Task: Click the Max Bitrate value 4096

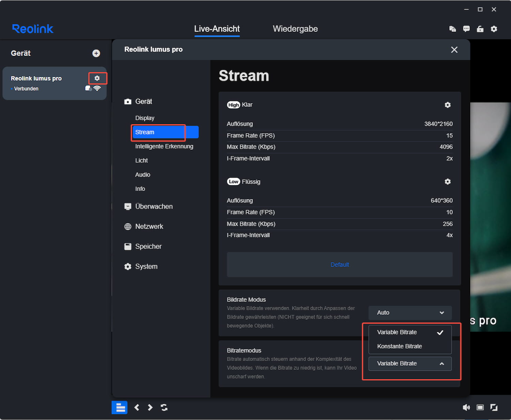Action: (446, 147)
